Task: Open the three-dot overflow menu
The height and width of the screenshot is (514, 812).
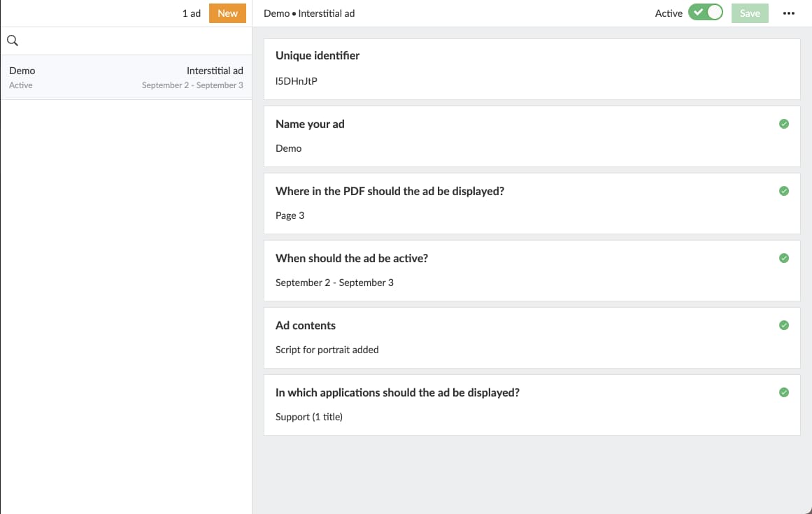Action: pyautogui.click(x=789, y=13)
